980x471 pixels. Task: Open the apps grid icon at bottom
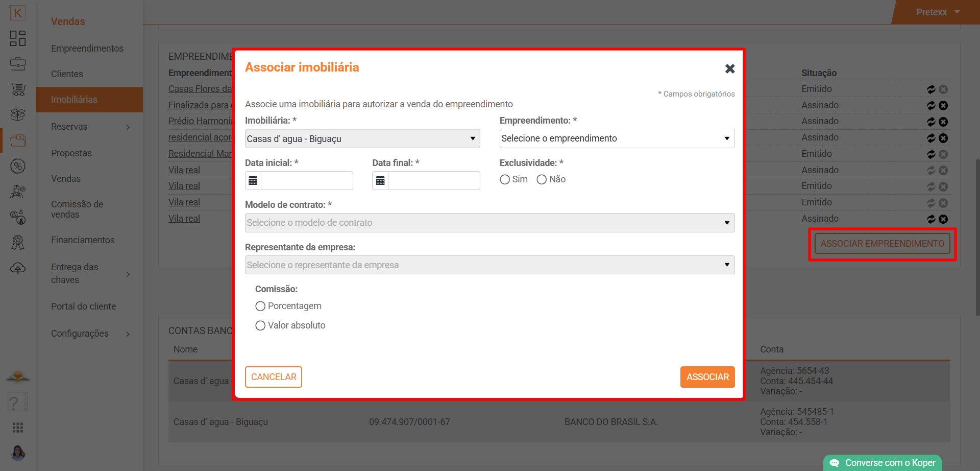(18, 428)
